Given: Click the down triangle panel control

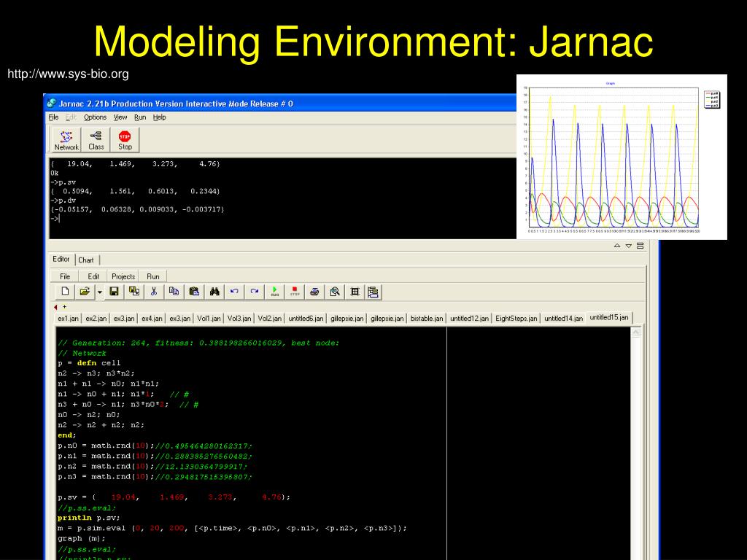Looking at the screenshot, I should (x=629, y=246).
